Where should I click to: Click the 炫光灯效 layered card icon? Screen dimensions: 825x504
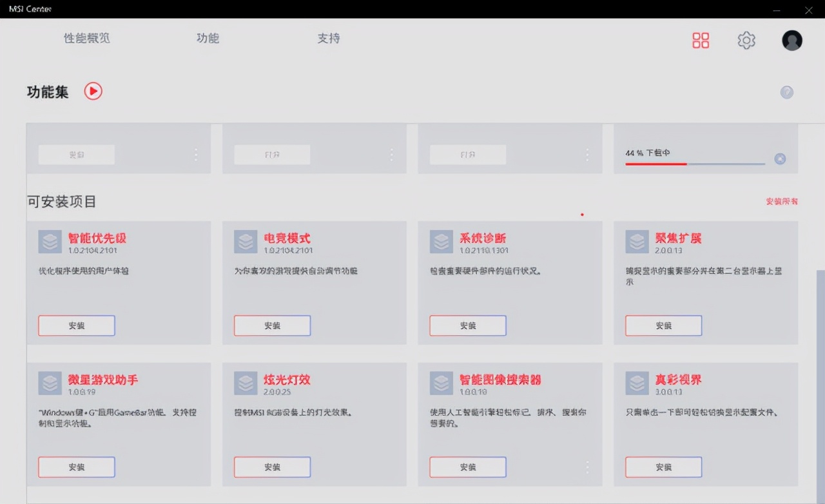click(x=246, y=383)
